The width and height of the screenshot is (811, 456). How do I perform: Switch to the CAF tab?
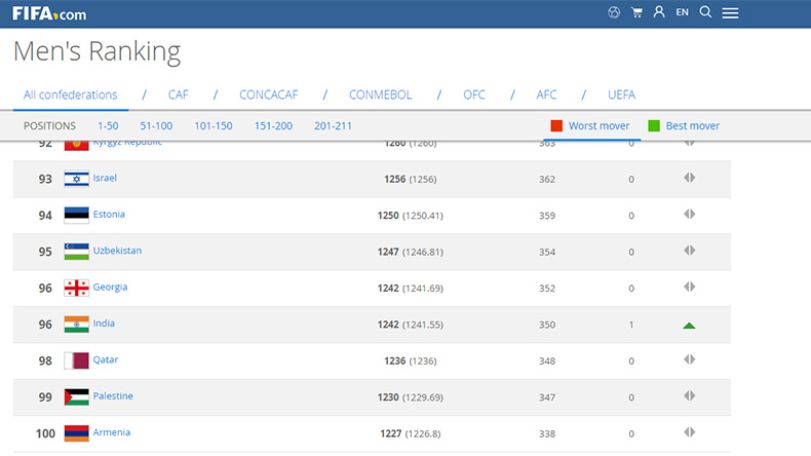click(x=178, y=95)
